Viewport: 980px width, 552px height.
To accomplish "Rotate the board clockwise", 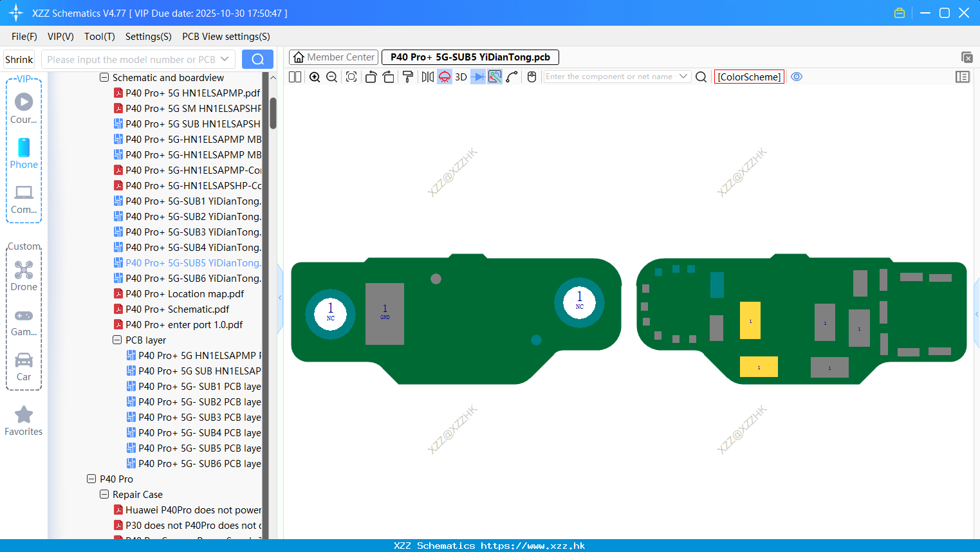I will click(x=388, y=77).
